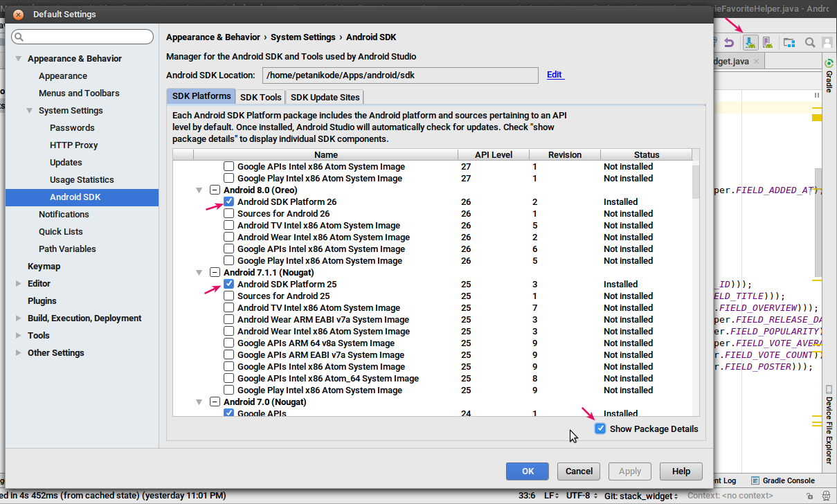Screen dimensions: 837x504
Task: Click the user account avatar icon
Action: point(827,43)
